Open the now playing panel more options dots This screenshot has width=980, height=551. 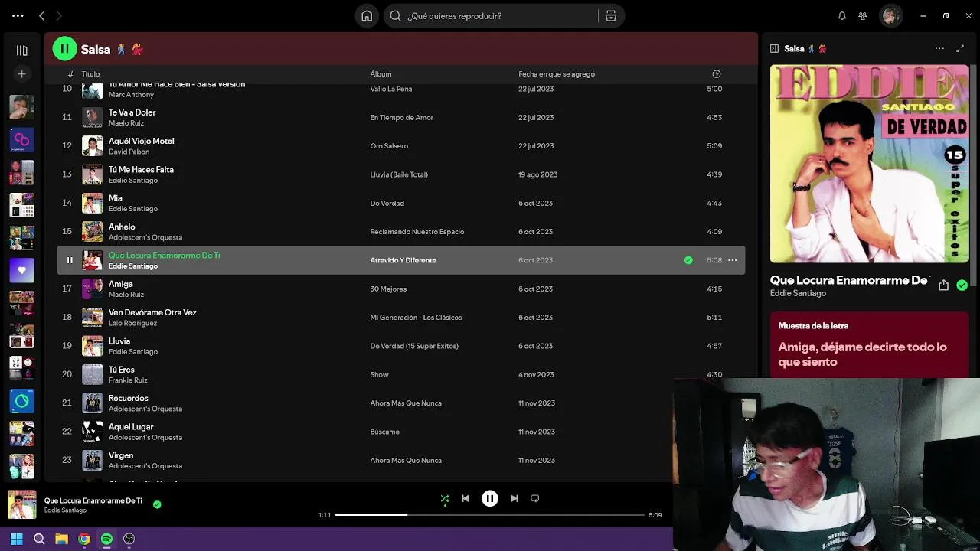(939, 48)
